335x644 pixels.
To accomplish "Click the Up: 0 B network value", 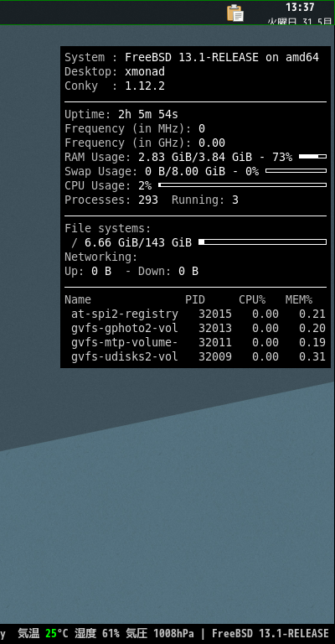I will coord(88,272).
